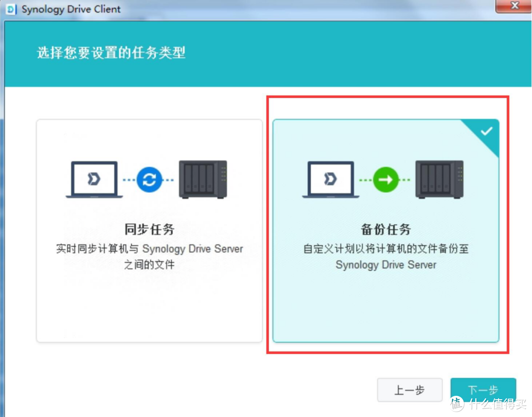This screenshot has width=532, height=417.
Task: Click the sync task description text
Action: (149, 256)
